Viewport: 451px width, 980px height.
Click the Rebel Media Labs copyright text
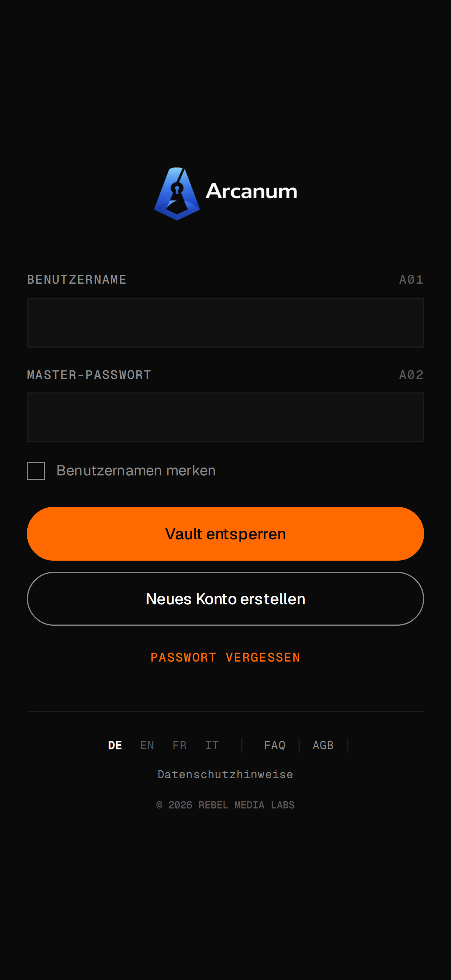225,805
